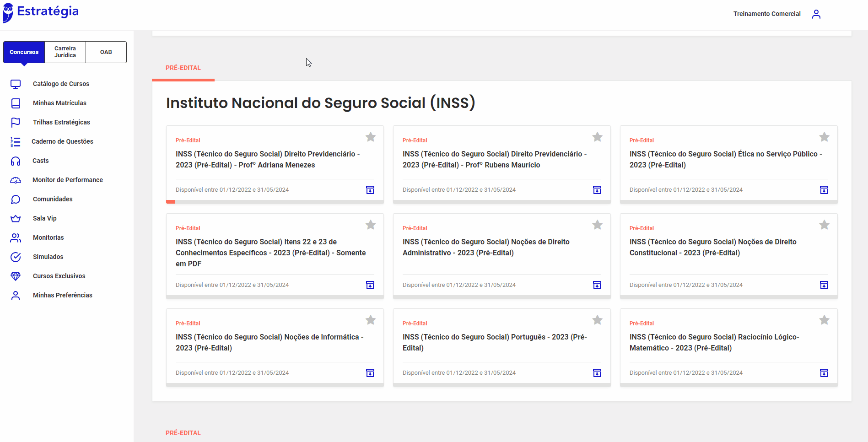Favorite the Rubens Maurício course with star
Viewport: 868px width, 442px height.
pyautogui.click(x=598, y=137)
